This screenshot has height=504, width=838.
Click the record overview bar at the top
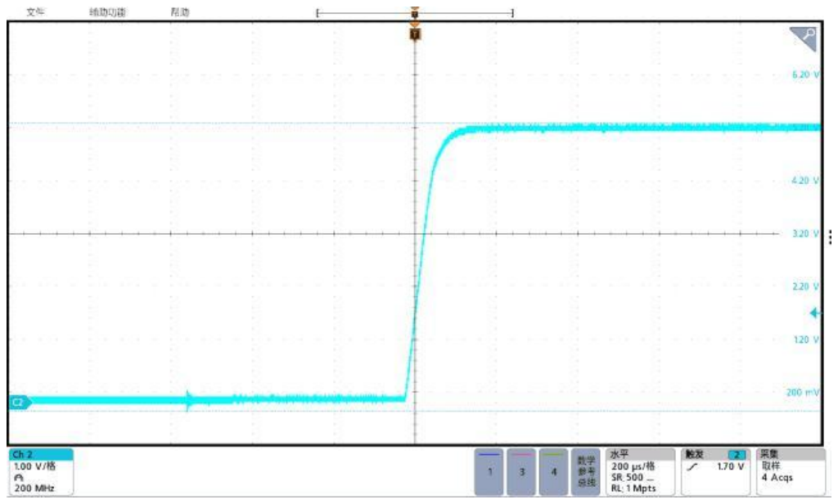pos(415,12)
